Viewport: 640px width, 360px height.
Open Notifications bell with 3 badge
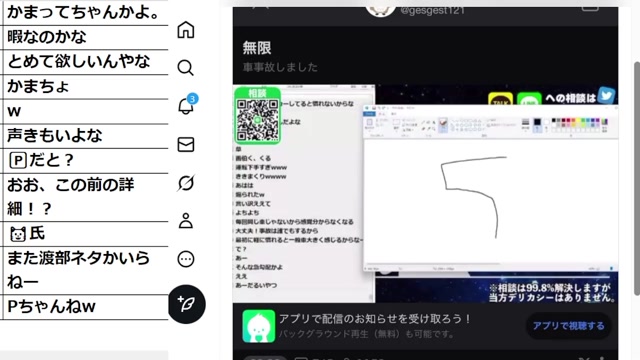click(187, 104)
